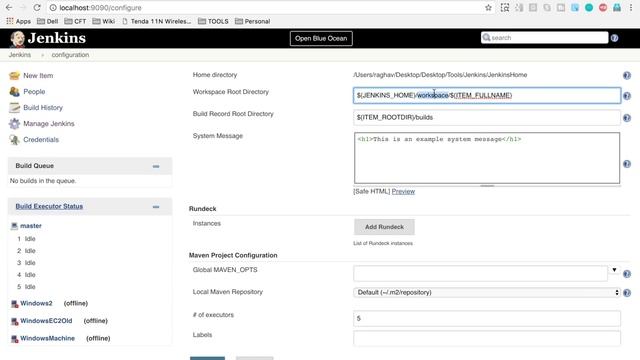Expand the Global MAVEN_OPTS field arrow
640x360 pixels.
pos(614,270)
